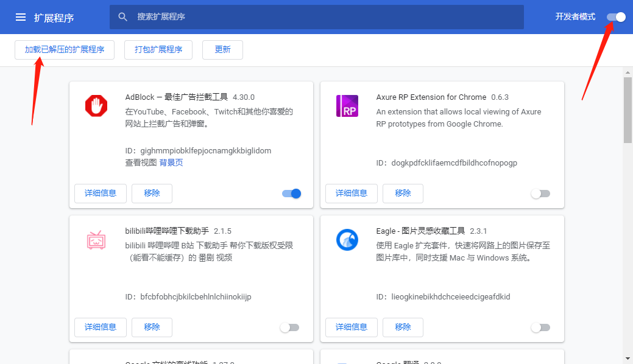The height and width of the screenshot is (364, 633).
Task: Remove the bilibili download helper
Action: pos(152,327)
